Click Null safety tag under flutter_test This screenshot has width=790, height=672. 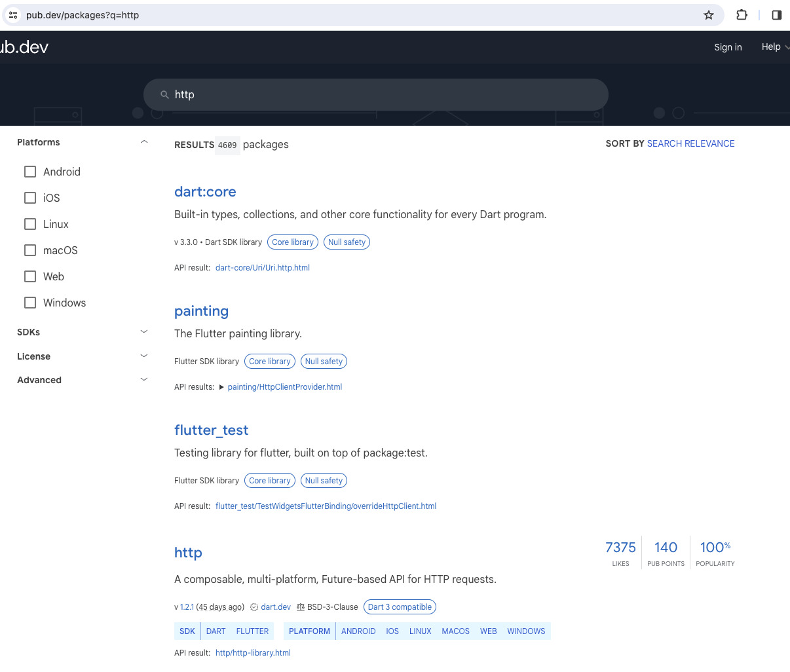point(324,481)
